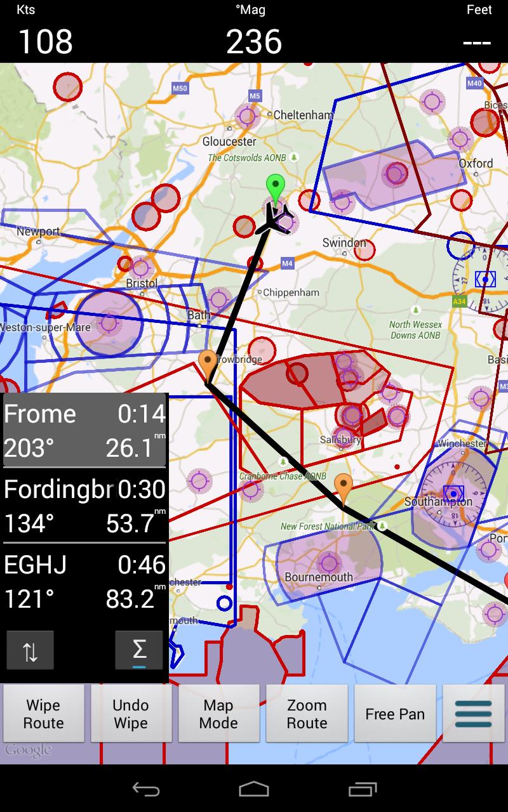Image resolution: width=508 pixels, height=812 pixels.
Task: Tap the hamburger menu icon
Action: pos(473,714)
